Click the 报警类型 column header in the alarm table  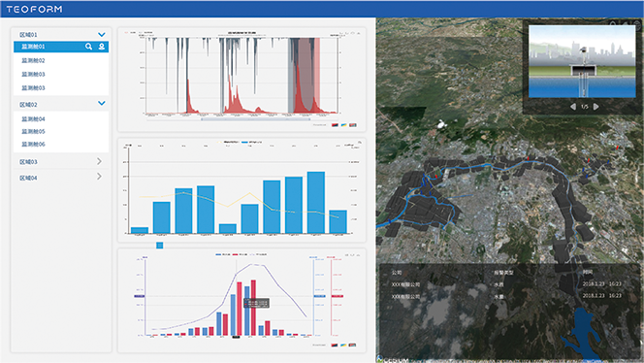coord(503,272)
